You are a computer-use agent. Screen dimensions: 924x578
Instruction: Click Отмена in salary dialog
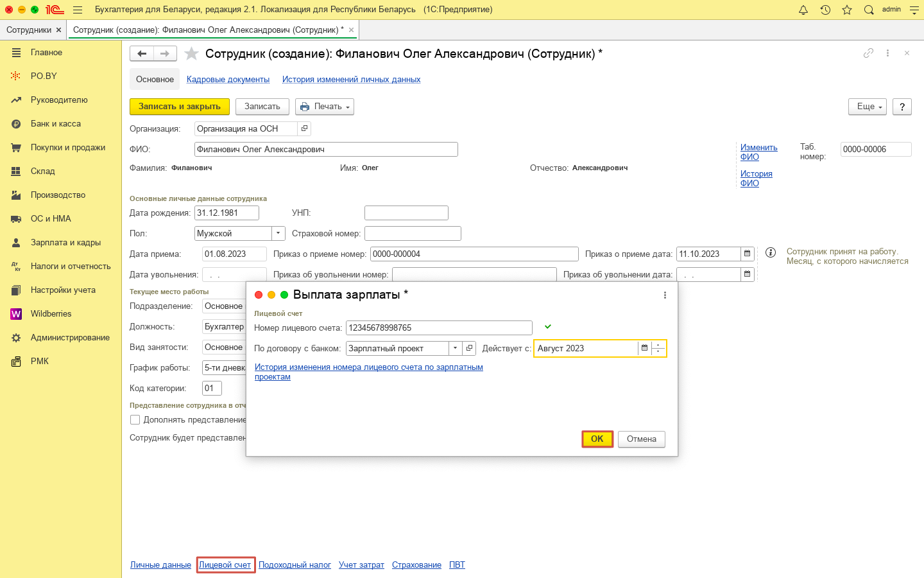point(642,439)
